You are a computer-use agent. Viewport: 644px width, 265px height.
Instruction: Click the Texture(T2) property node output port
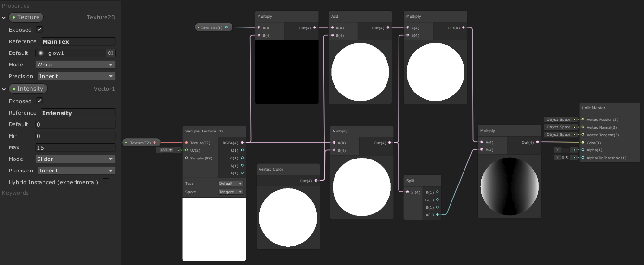pyautogui.click(x=155, y=143)
